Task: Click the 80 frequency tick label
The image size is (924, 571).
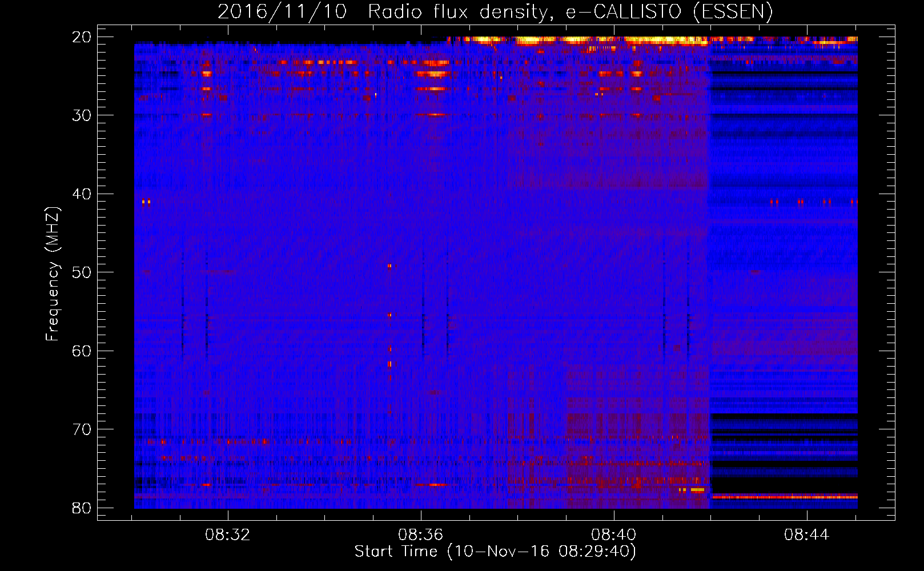Action: point(82,508)
